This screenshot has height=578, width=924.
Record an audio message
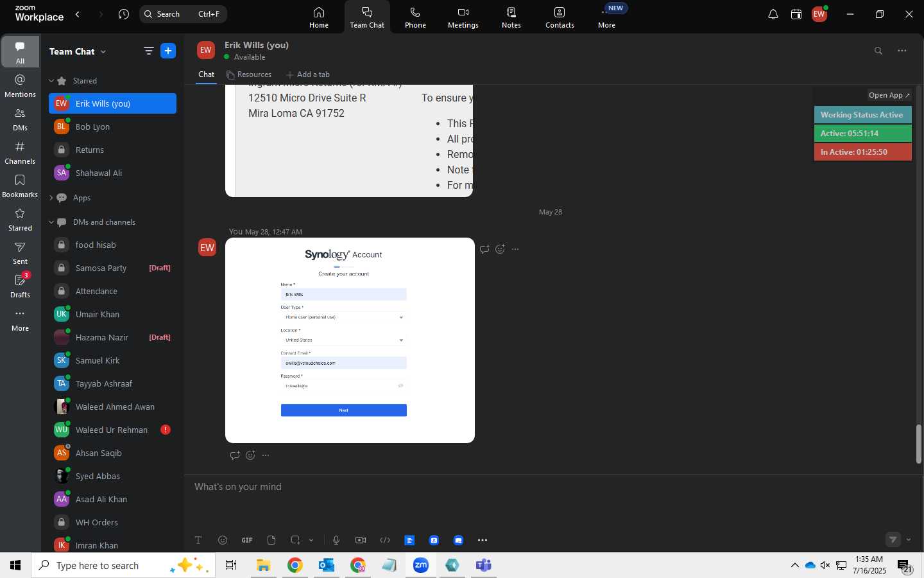pos(336,540)
